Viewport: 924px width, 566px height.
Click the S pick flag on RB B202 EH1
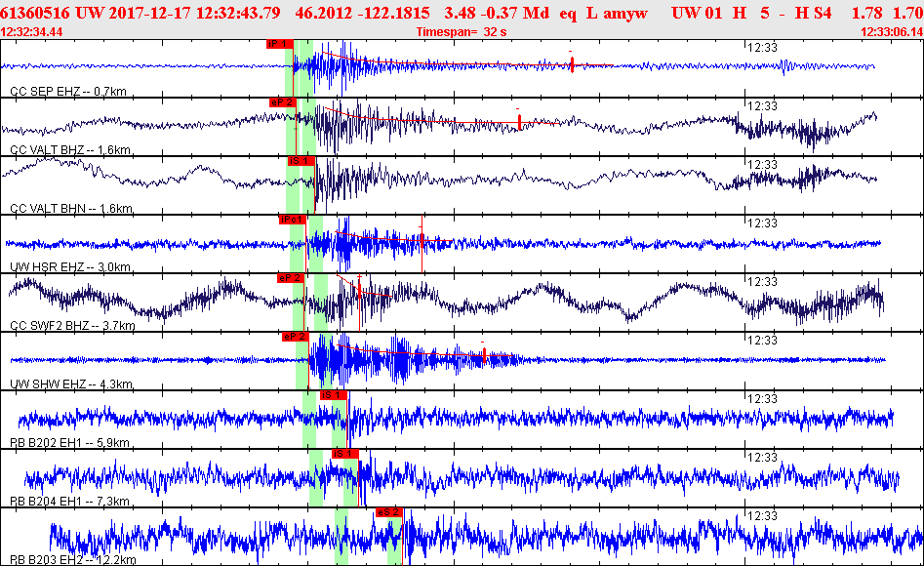point(333,395)
